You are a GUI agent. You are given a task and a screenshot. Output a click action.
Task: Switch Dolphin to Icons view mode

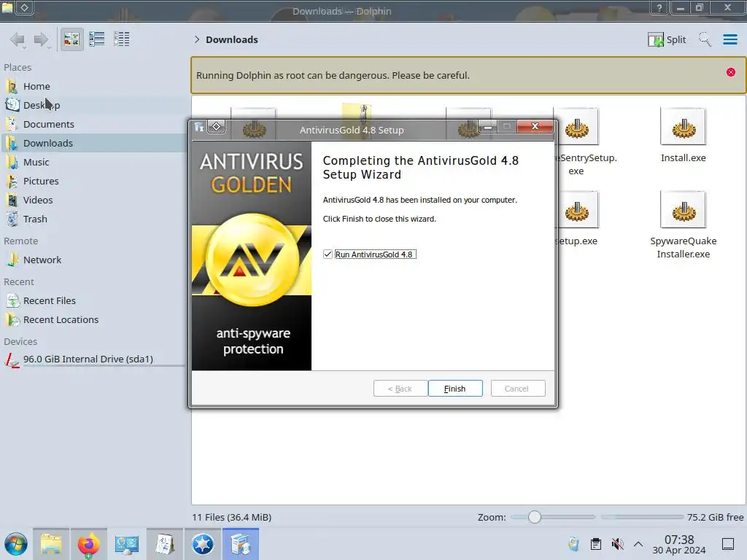coord(72,39)
